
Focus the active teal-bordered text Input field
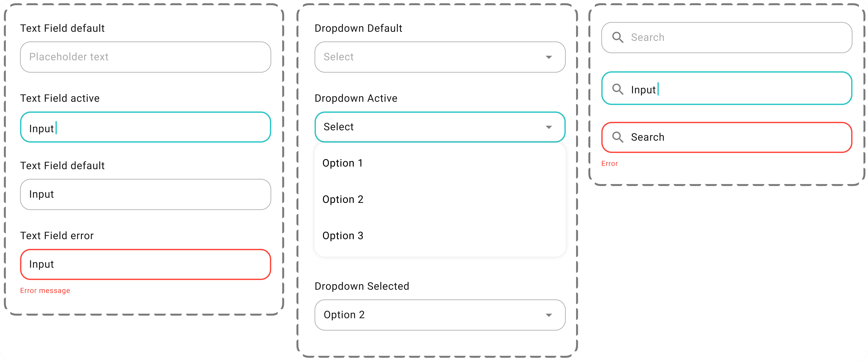[146, 127]
